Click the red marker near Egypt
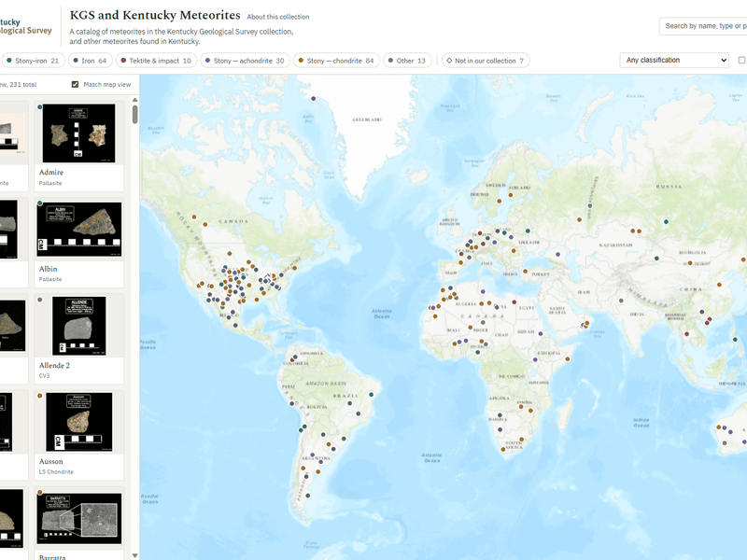The height and width of the screenshot is (560, 747). (x=514, y=301)
